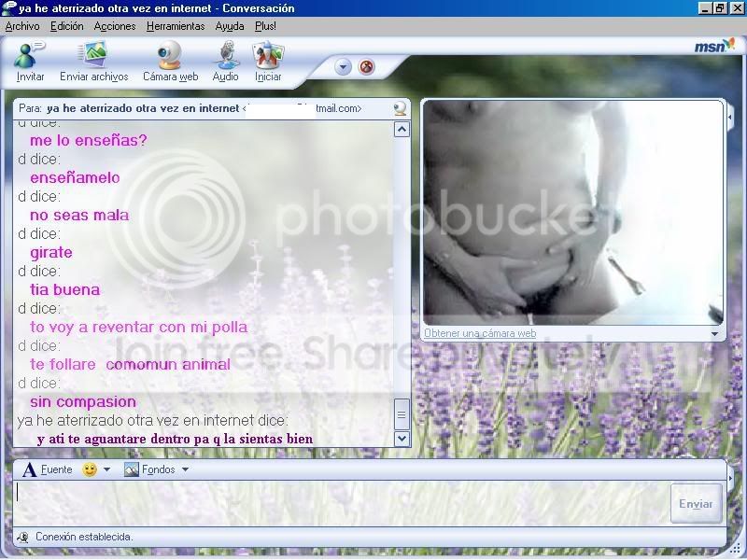Open the Ayuda menu
The width and height of the screenshot is (747, 560).
click(230, 26)
